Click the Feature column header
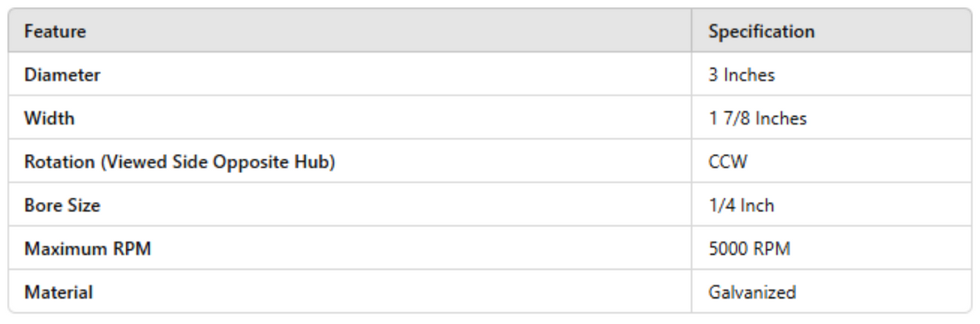This screenshot has width=980, height=324. pyautogui.click(x=56, y=32)
